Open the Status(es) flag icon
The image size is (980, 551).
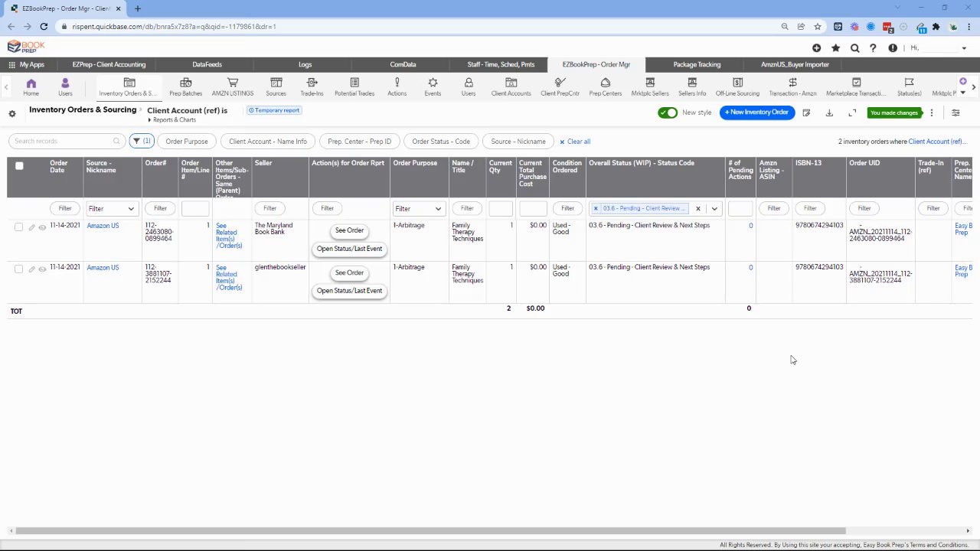[910, 83]
